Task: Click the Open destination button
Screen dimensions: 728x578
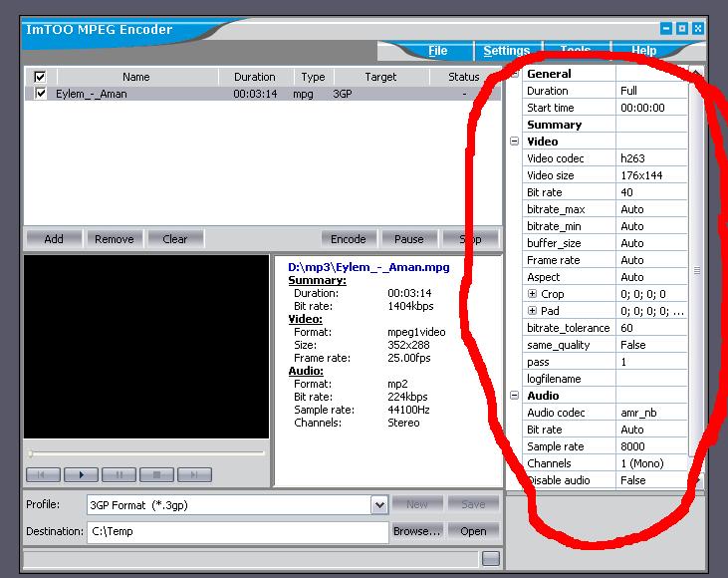Action: (473, 531)
